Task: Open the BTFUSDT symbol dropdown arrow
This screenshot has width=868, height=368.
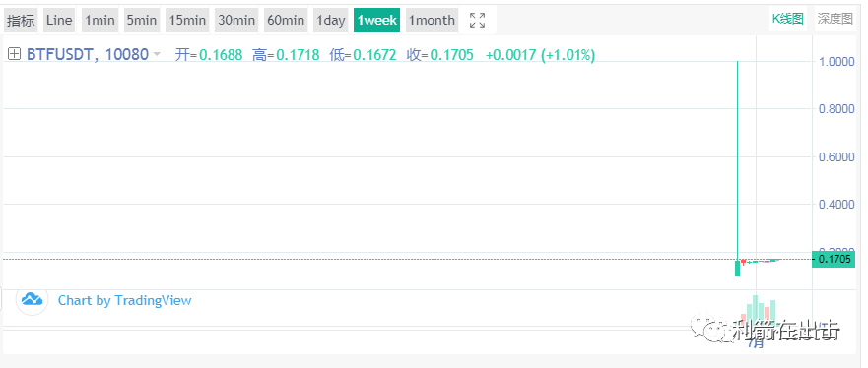Action: pyautogui.click(x=157, y=55)
